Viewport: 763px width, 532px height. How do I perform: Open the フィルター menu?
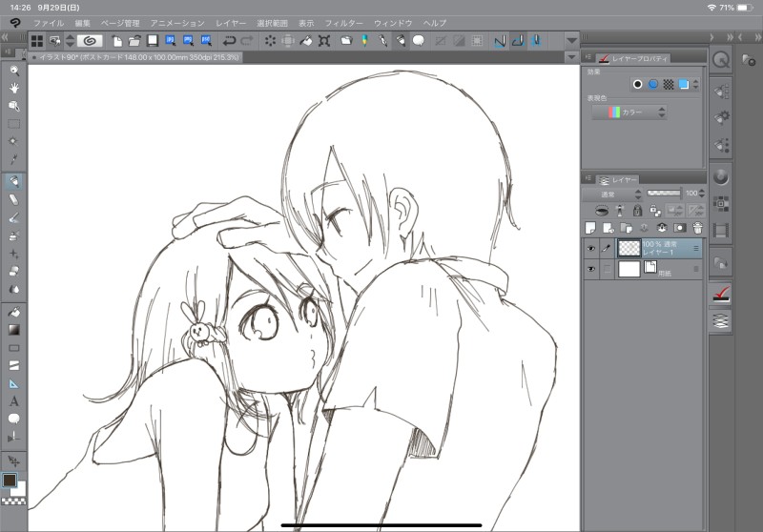click(x=343, y=23)
